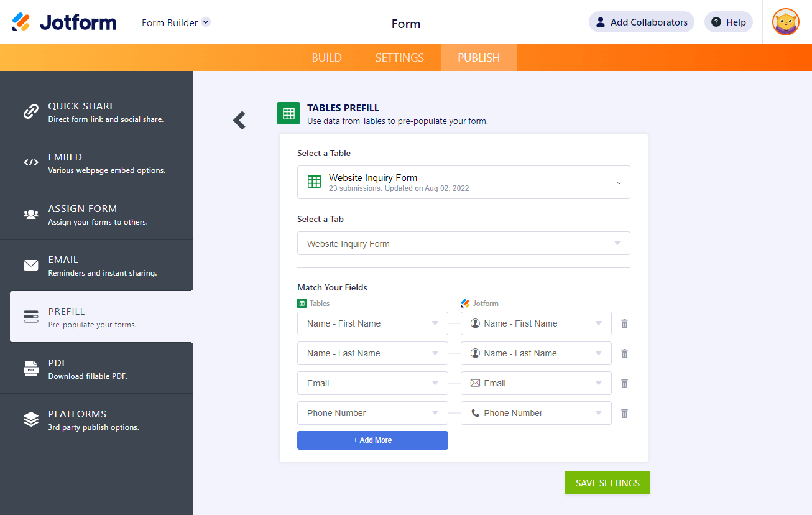Open the Select a Tab dropdown
Viewport: 812px width, 515px height.
pyautogui.click(x=464, y=243)
